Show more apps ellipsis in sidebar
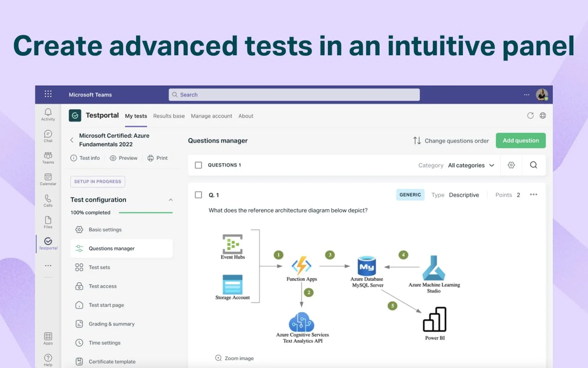Viewport: 588px width, 368px height. click(48, 265)
